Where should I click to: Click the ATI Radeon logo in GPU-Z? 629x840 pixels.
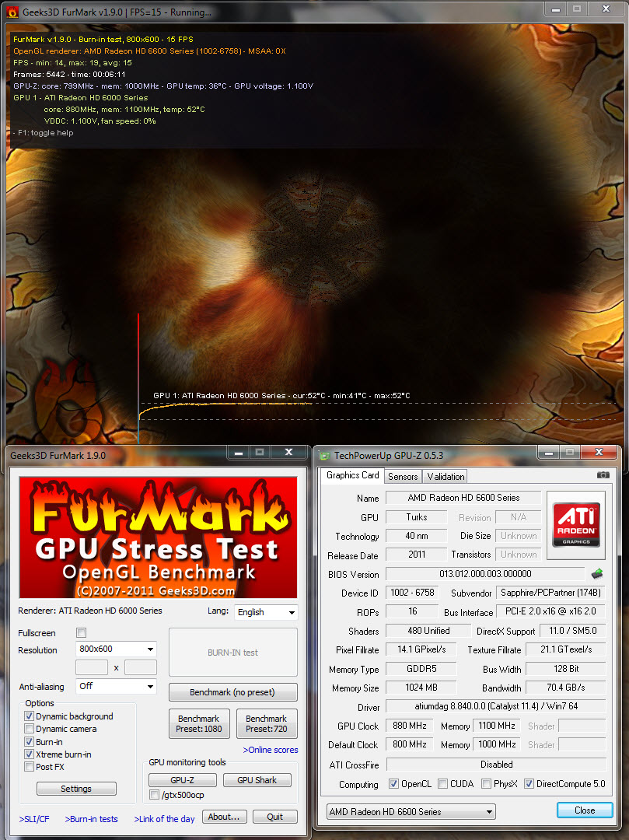576,526
